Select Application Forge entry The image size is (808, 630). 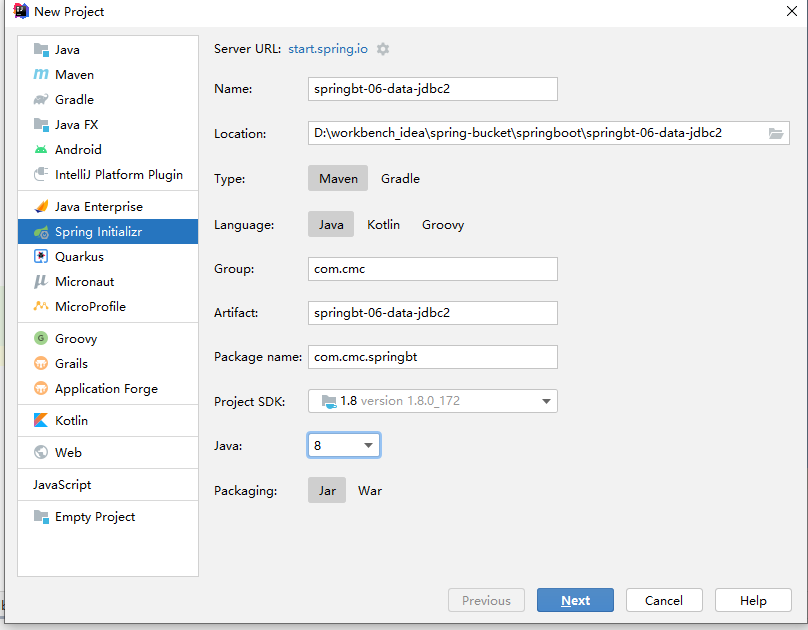tap(108, 388)
